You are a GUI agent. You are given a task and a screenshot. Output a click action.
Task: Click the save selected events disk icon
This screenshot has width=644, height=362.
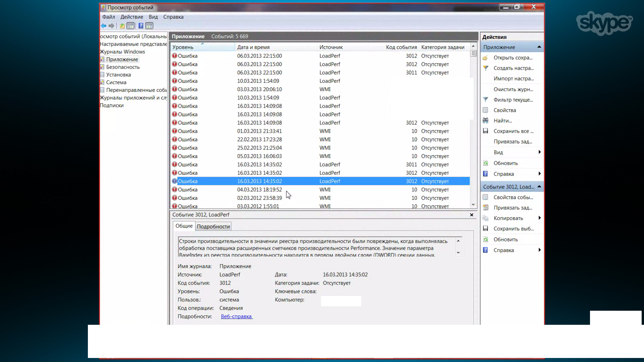click(485, 229)
